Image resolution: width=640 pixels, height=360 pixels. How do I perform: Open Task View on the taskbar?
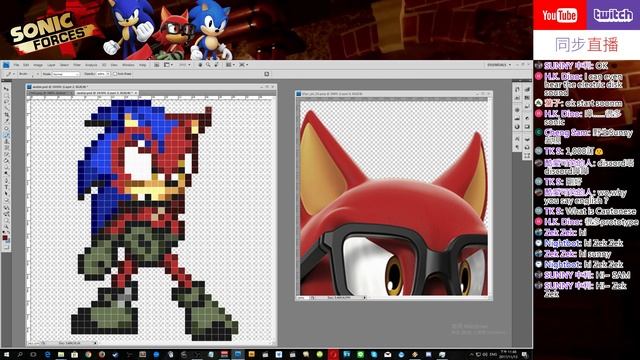pyautogui.click(x=33, y=354)
